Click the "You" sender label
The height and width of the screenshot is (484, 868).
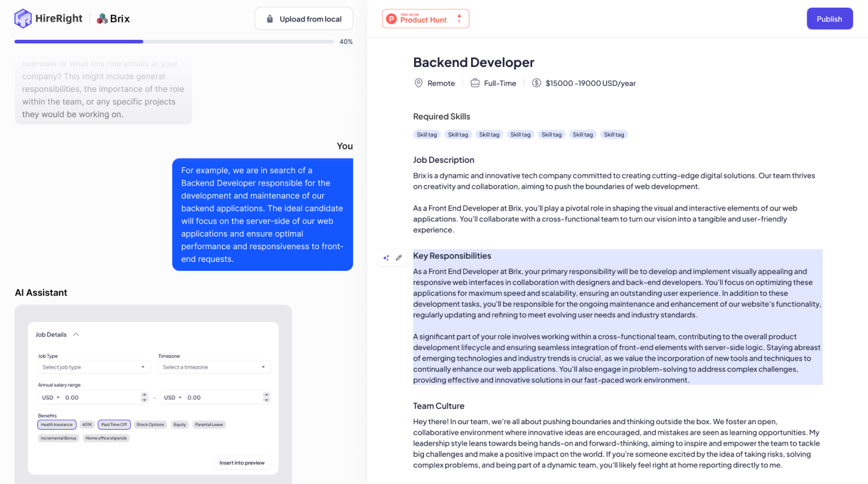tap(345, 146)
